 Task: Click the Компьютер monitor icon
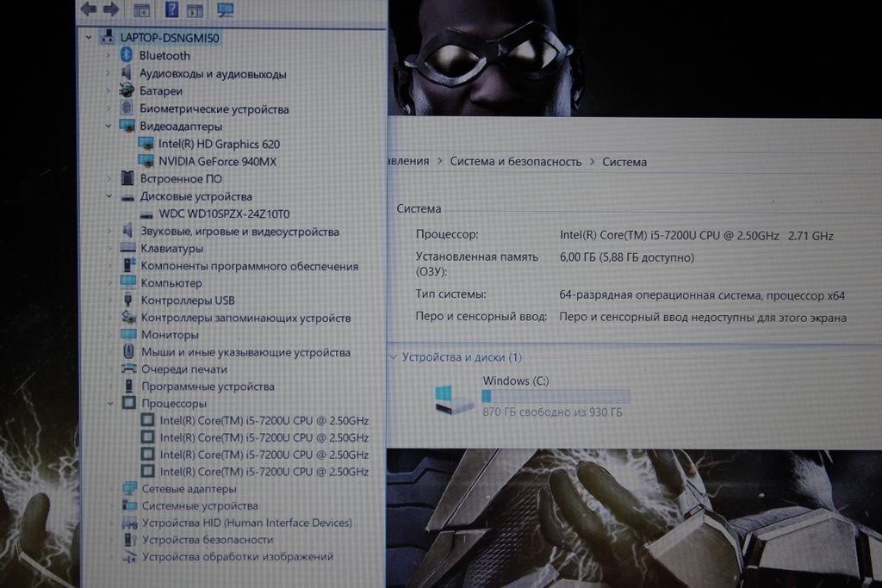(128, 282)
